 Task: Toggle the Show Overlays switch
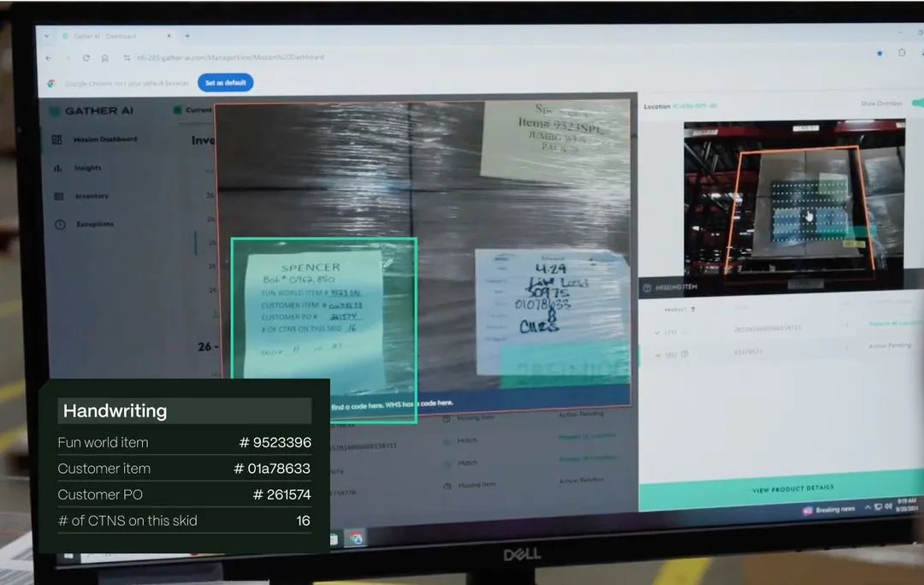pyautogui.click(x=917, y=103)
